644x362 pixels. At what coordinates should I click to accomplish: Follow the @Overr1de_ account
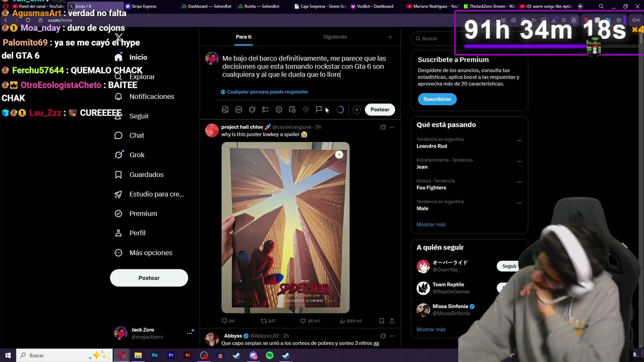click(x=509, y=266)
